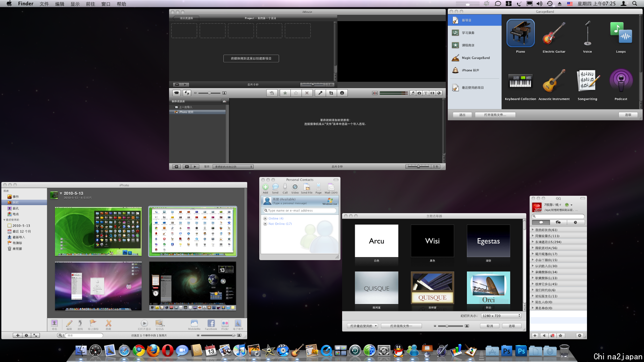Click 退出 button in GarageBand
This screenshot has height=362, width=644.
click(x=463, y=115)
